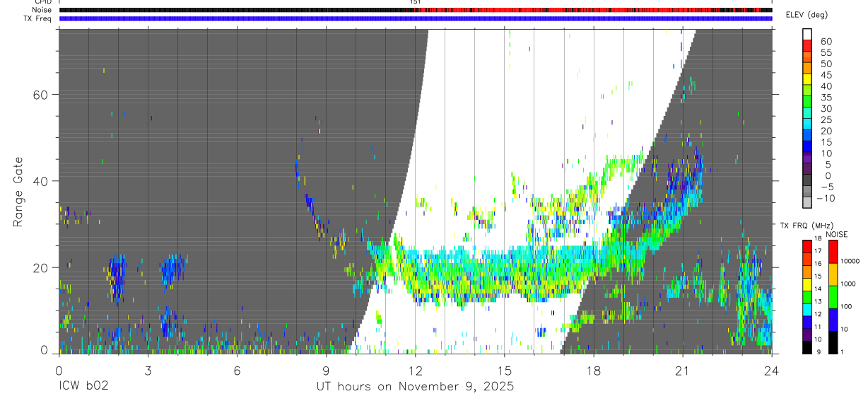
Task: Click the "NOISE" legend title
Action: coord(836,235)
